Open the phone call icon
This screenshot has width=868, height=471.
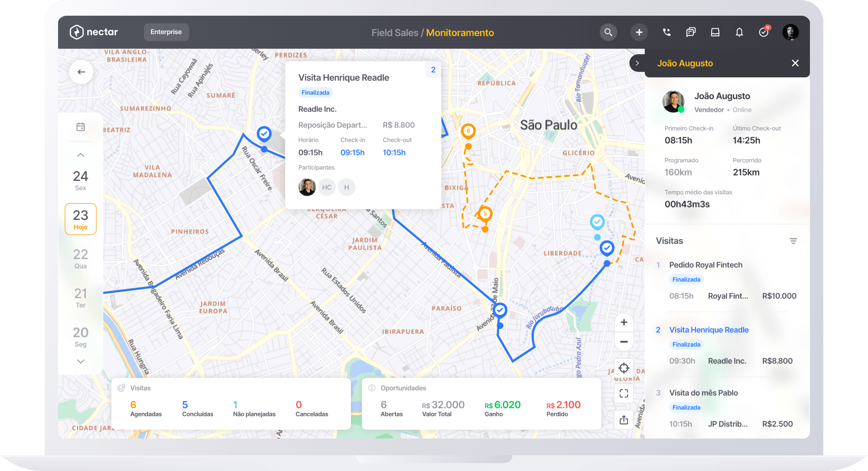[667, 32]
